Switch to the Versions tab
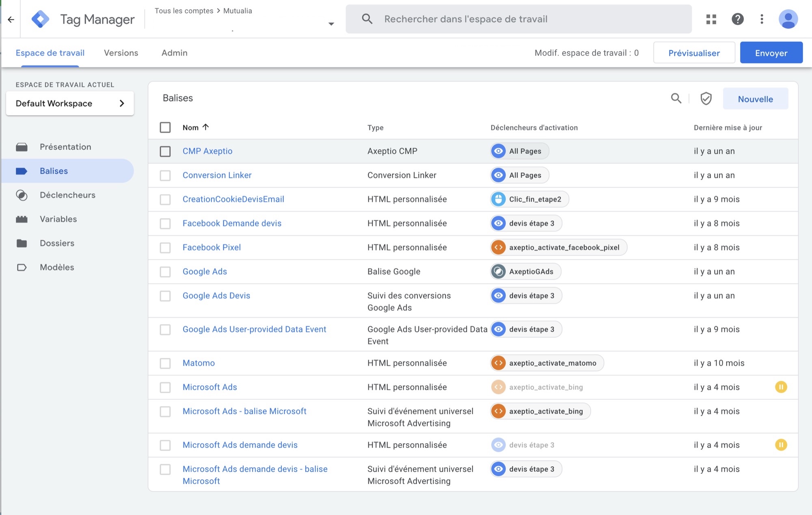Screen dimensions: 812x515 pos(121,52)
